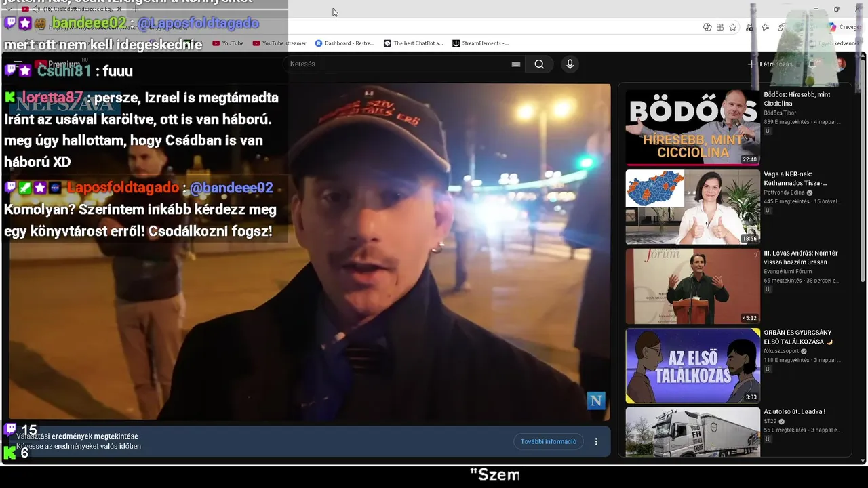The height and width of the screenshot is (488, 868).
Task: Open the ST22 channel name
Action: 770,421
